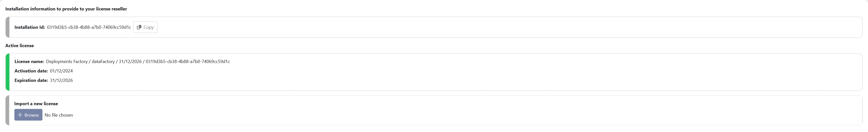This screenshot has height=132, width=868.
Task: Click the license name value text
Action: (x=138, y=62)
